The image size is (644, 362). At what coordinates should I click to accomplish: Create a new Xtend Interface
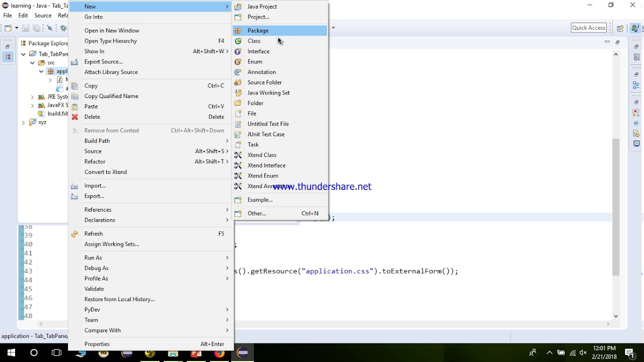click(x=280, y=165)
